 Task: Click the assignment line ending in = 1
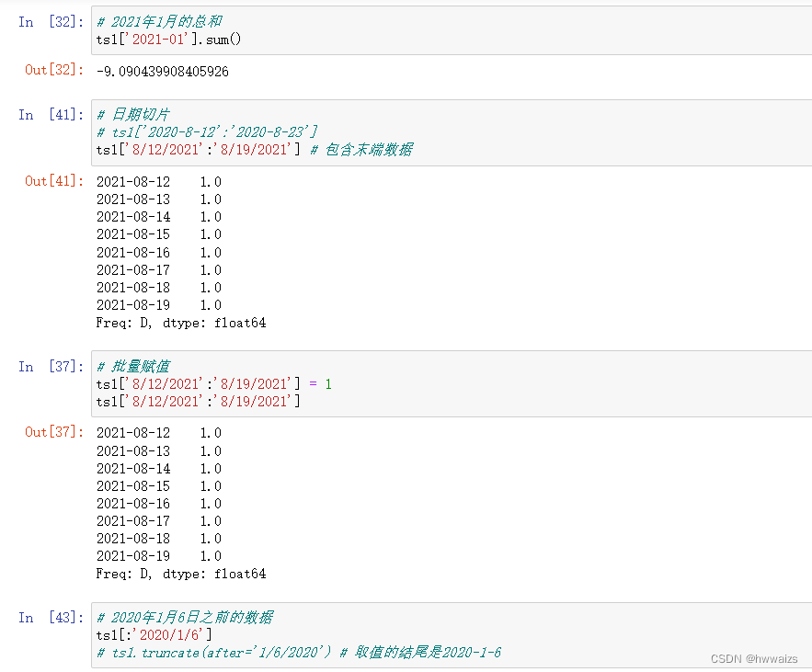click(x=214, y=383)
